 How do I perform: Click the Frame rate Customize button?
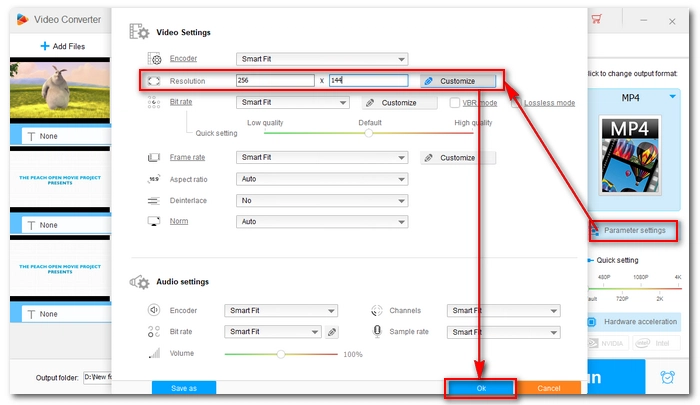tap(458, 158)
